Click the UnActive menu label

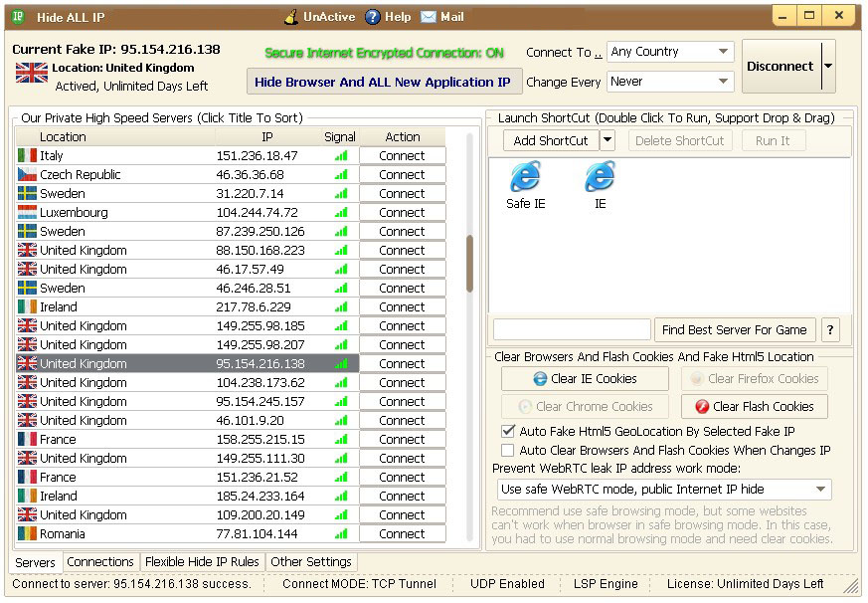coord(329,17)
